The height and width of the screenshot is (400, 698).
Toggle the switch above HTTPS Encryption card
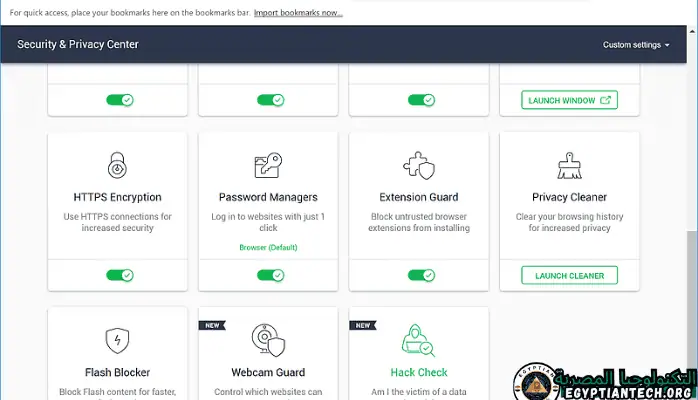[119, 100]
